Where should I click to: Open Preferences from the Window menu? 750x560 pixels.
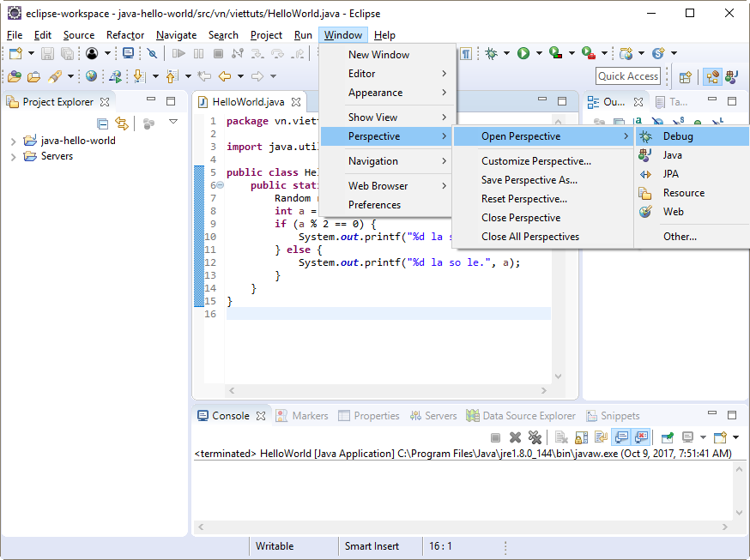pyautogui.click(x=387, y=204)
